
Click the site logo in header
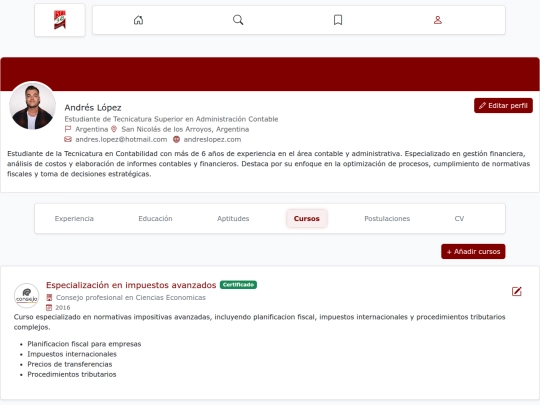[x=60, y=20]
